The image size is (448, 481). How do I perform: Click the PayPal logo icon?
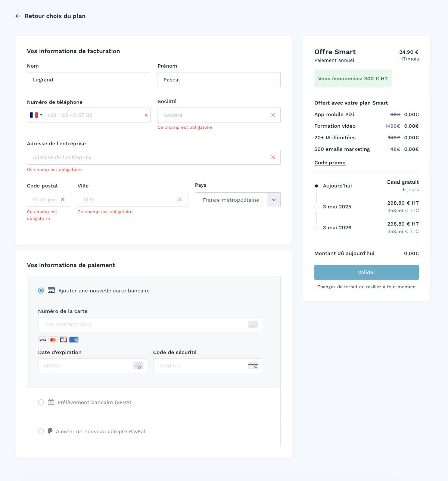(x=50, y=431)
